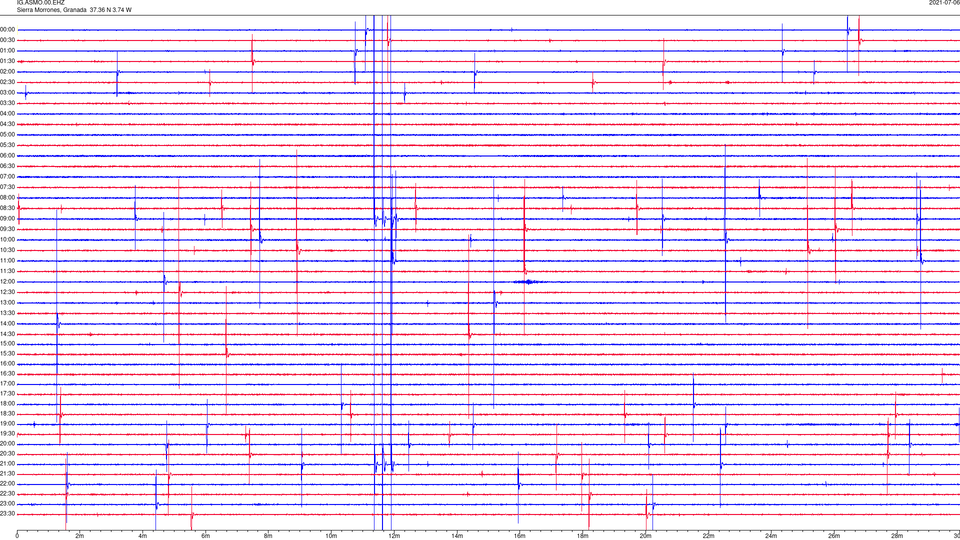Click the 13:00 time label

(x=8, y=302)
